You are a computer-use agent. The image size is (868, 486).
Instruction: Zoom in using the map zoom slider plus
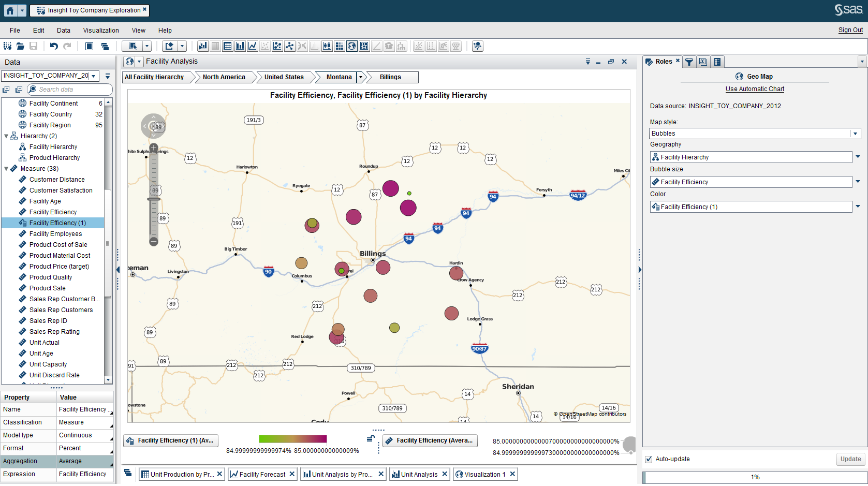[x=154, y=148]
